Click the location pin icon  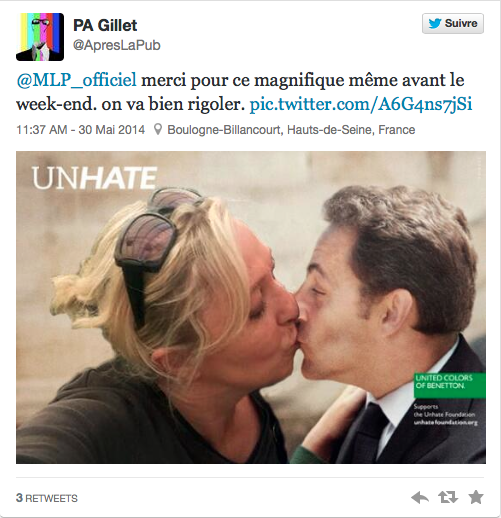158,129
